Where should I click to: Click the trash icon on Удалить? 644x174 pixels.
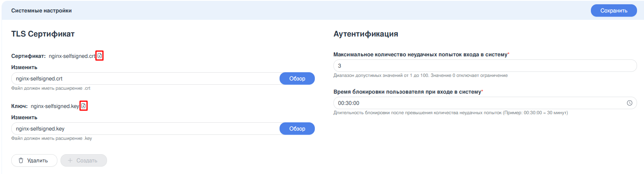(21, 160)
